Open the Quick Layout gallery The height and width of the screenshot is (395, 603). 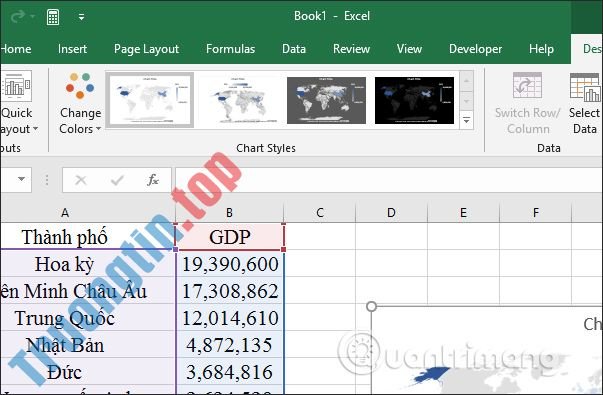[17, 103]
